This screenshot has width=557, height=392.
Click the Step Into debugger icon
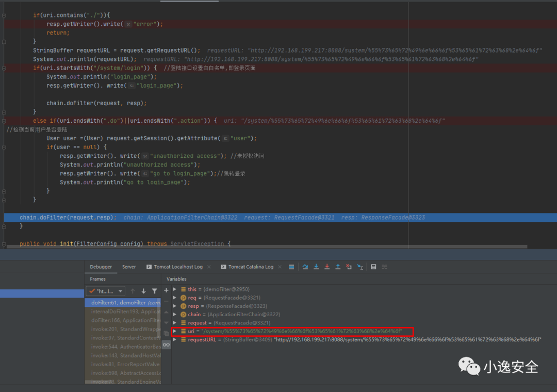tap(316, 267)
